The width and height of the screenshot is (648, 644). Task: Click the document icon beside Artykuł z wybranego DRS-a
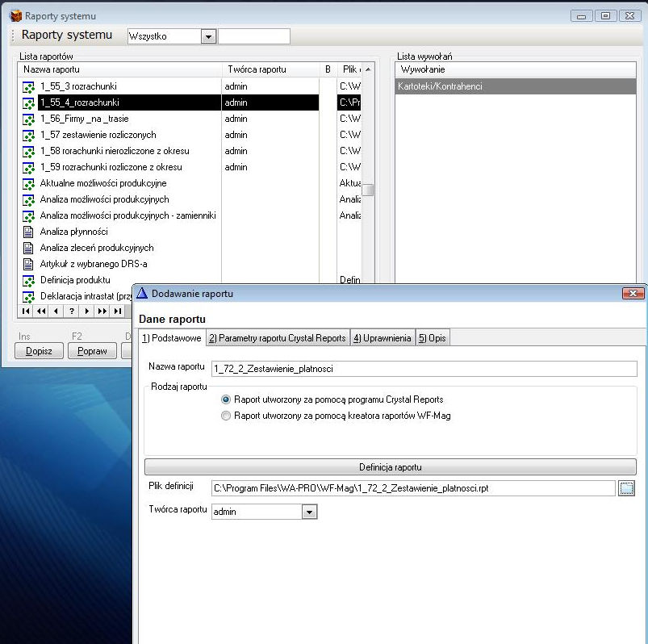[x=28, y=264]
